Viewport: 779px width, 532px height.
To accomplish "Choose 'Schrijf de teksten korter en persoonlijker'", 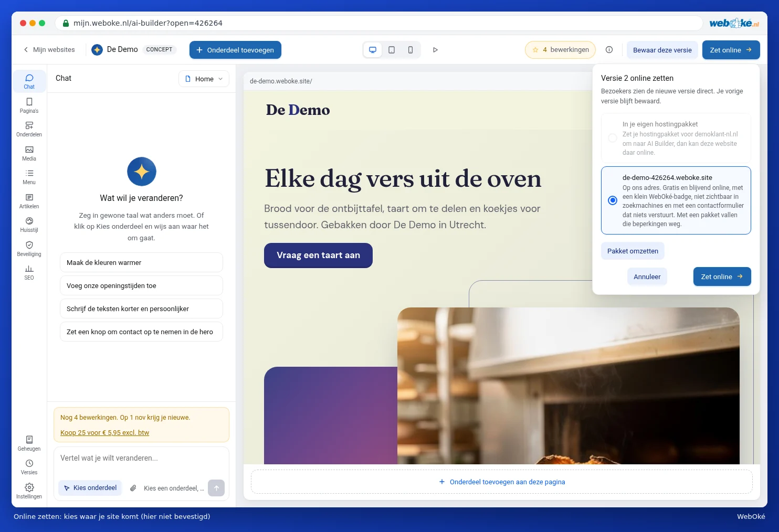I will [x=141, y=308].
